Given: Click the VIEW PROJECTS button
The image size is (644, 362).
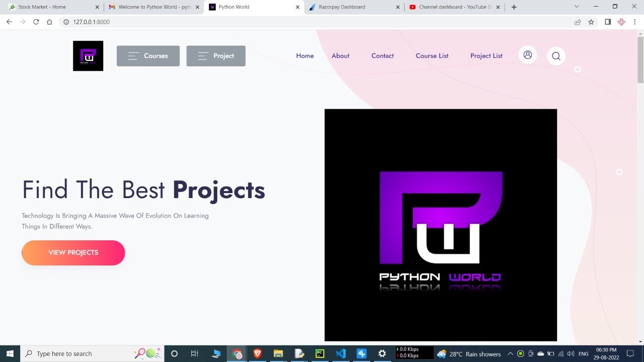Looking at the screenshot, I should tap(73, 252).
